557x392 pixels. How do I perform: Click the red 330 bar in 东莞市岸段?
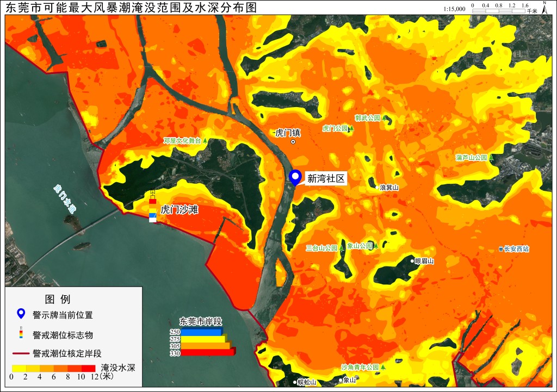point(208,353)
